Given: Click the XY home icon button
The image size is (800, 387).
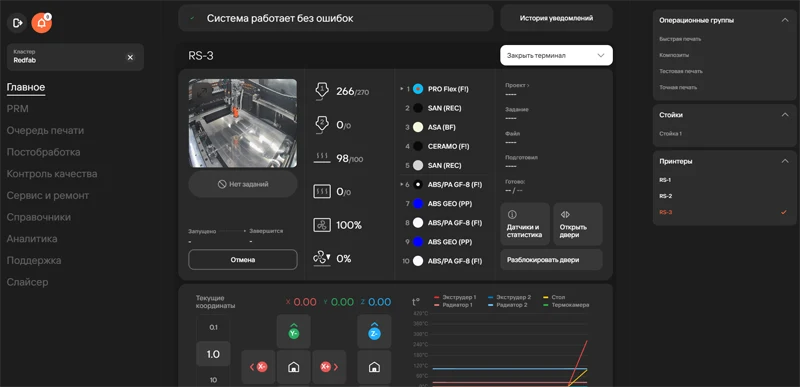Looking at the screenshot, I should coord(293,367).
